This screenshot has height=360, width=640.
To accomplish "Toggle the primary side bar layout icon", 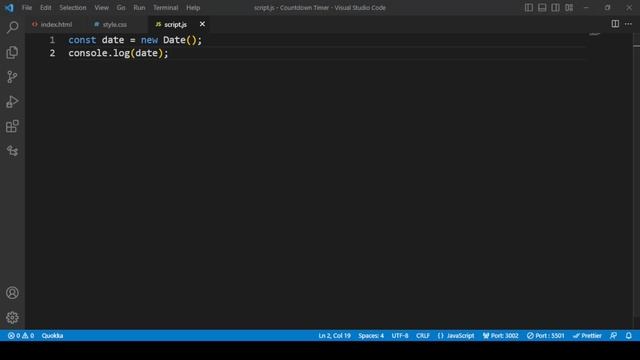I will 529,8.
